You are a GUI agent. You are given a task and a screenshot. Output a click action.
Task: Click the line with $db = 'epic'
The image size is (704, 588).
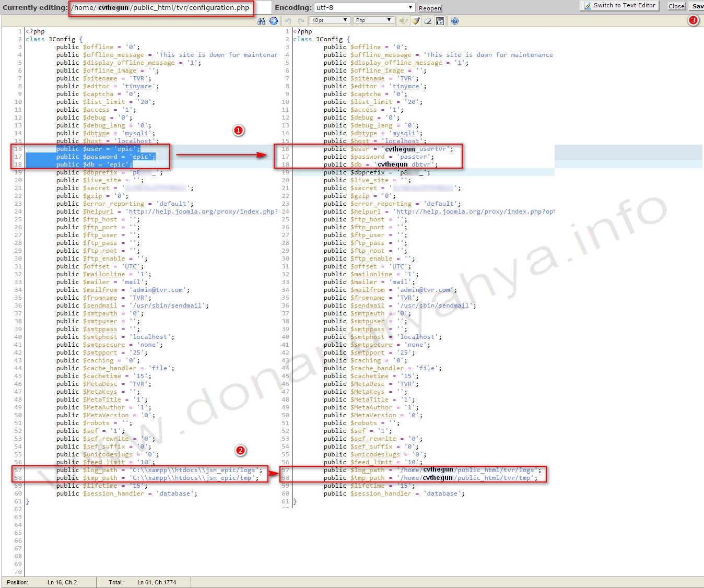(x=95, y=164)
